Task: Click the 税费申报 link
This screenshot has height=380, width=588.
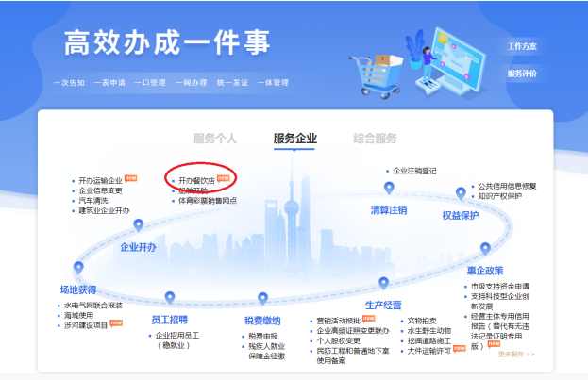Action: pos(261,335)
